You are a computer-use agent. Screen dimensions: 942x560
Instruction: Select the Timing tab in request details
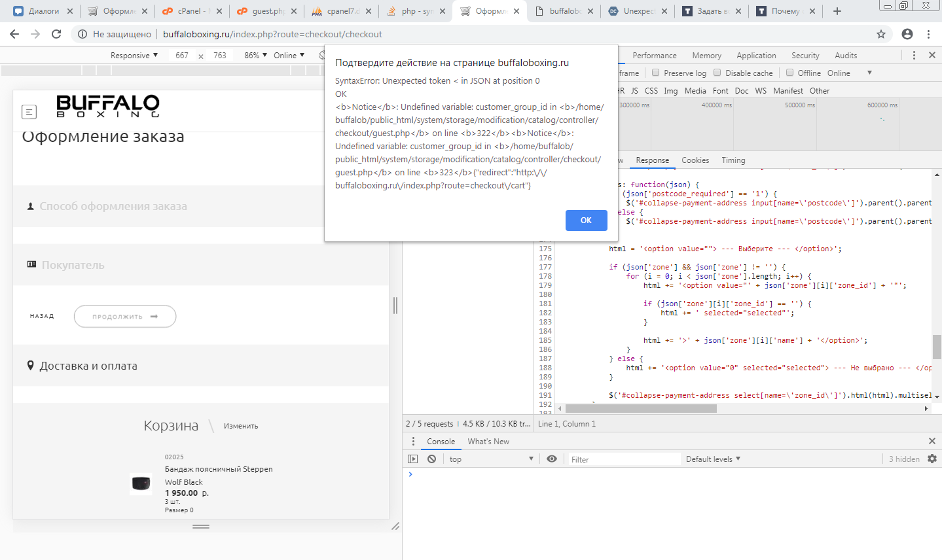733,160
